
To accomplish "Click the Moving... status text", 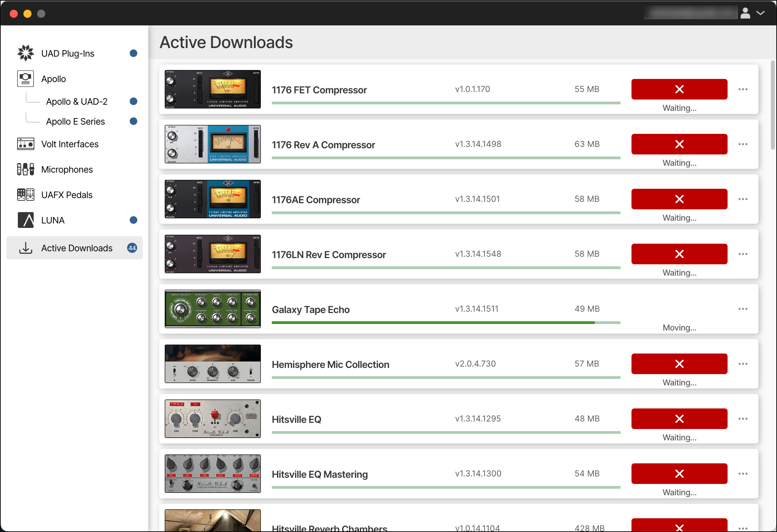I will (x=680, y=328).
